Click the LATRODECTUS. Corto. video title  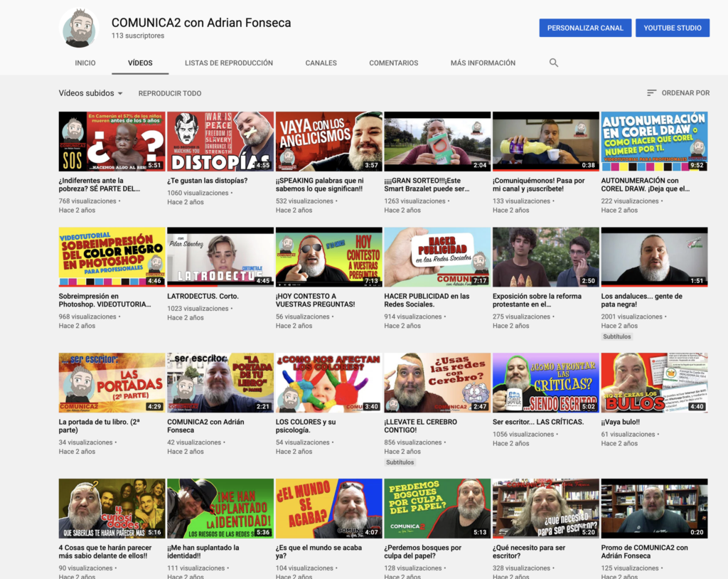tap(203, 296)
